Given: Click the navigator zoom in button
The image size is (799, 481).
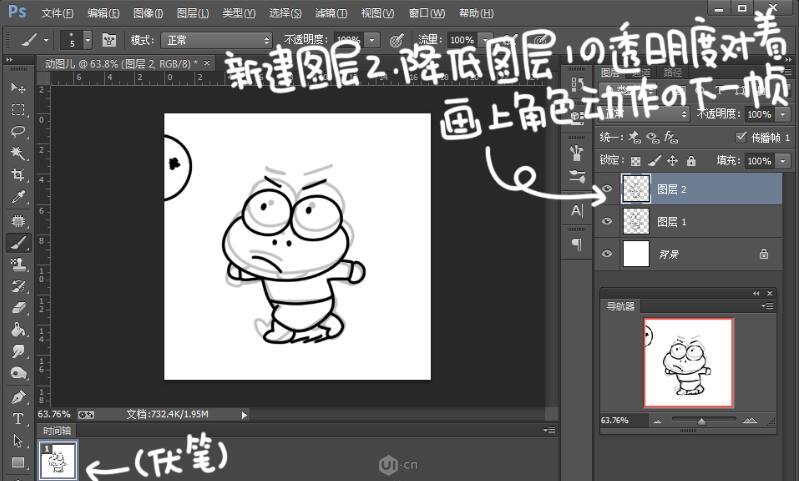Looking at the screenshot, I should [750, 420].
